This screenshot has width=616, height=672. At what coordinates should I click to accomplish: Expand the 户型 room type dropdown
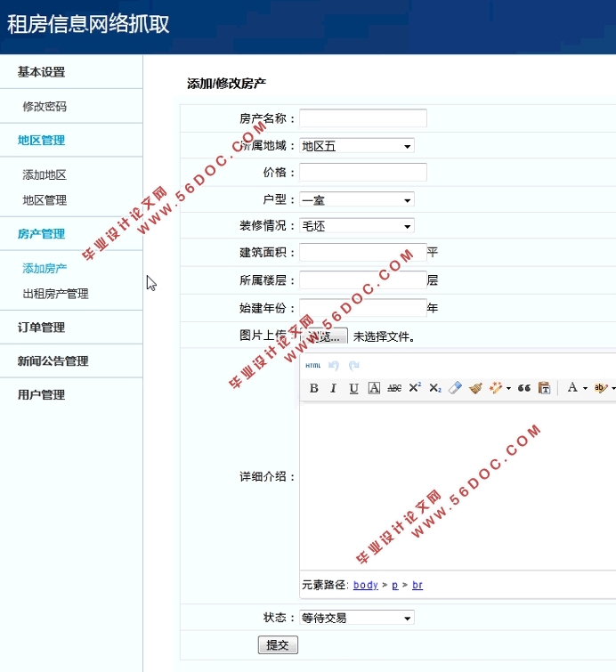coord(357,200)
